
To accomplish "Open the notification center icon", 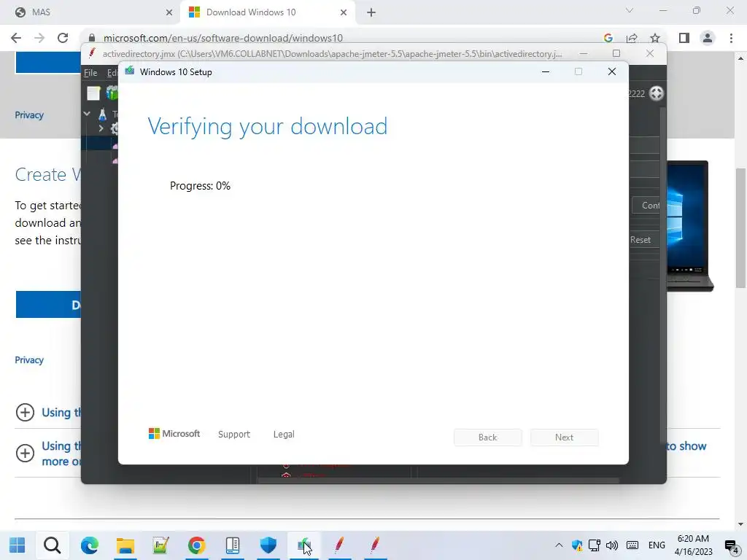I will (732, 545).
